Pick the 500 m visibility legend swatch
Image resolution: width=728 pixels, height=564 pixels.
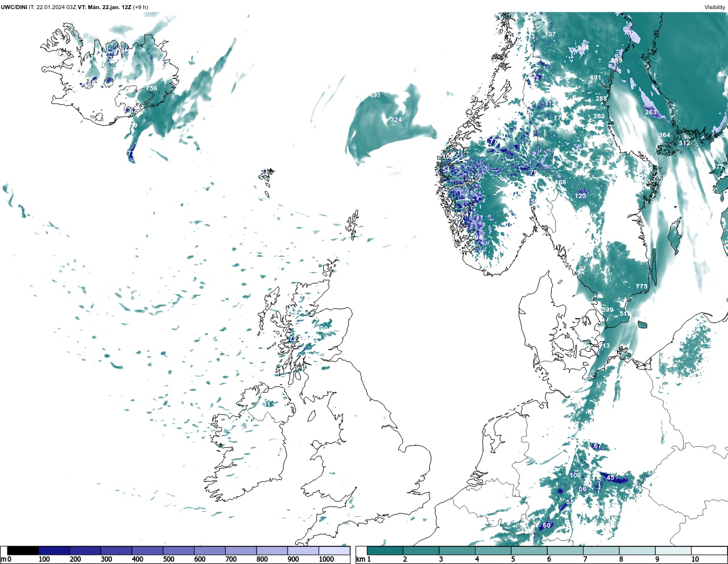click(179, 551)
